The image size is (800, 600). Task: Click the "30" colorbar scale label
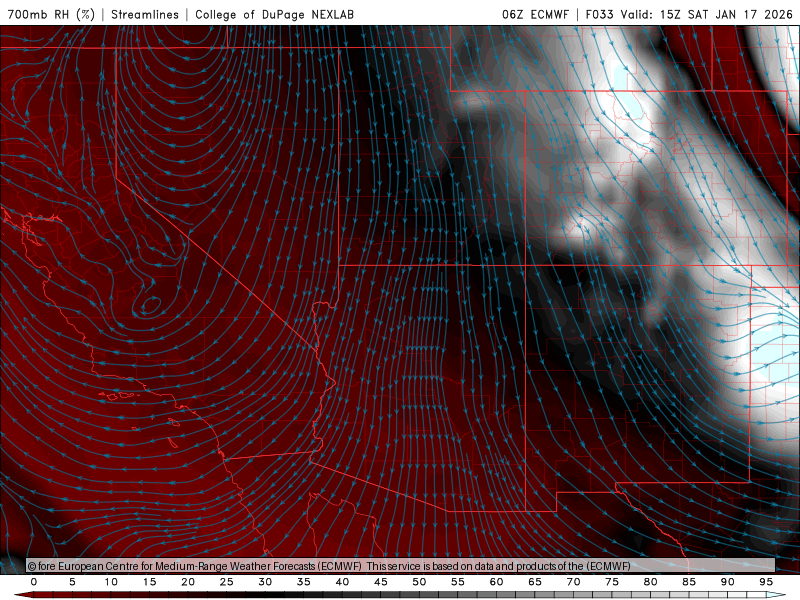tap(265, 582)
